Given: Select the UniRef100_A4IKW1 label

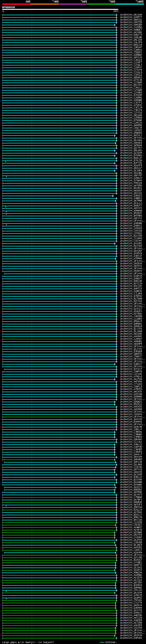Looking at the screenshot, I should click(131, 32).
